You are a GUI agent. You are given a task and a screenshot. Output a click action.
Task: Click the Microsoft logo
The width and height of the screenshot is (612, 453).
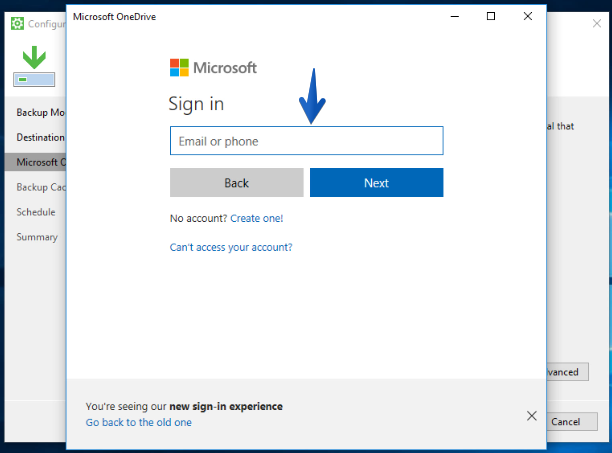coord(213,68)
